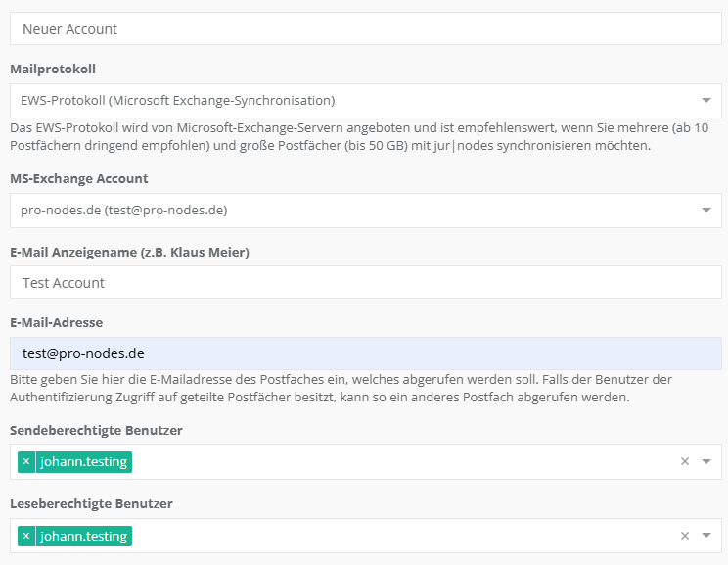Click the Mailprotokoll label
The image size is (728, 565).
pos(53,70)
